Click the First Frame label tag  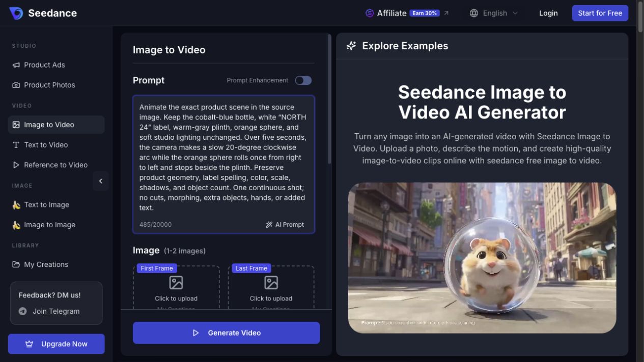pyautogui.click(x=157, y=268)
